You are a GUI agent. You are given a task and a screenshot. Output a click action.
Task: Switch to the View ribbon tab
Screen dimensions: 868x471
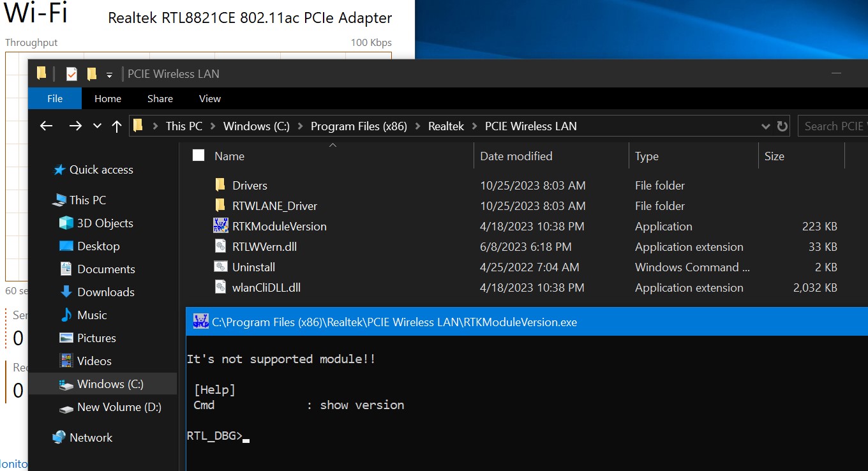coord(209,98)
